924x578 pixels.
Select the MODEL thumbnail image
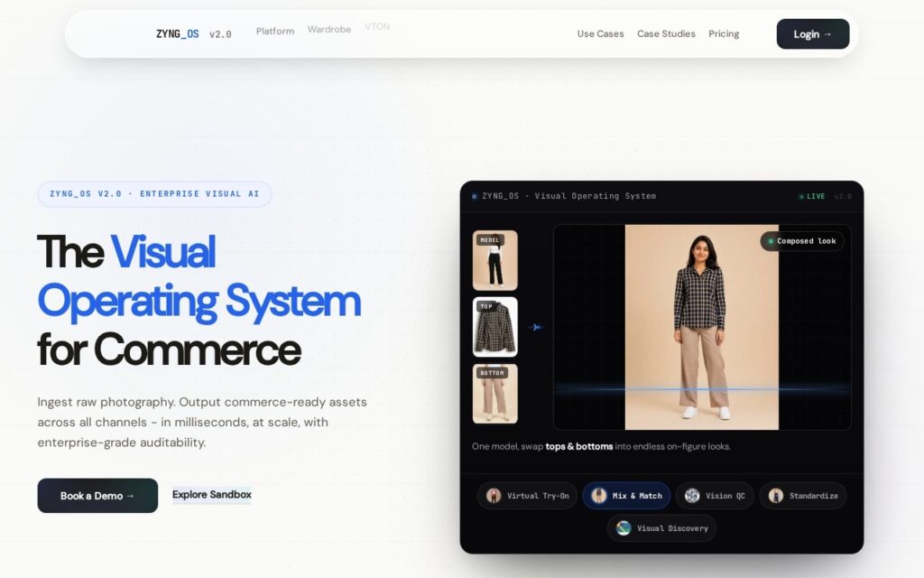(495, 260)
